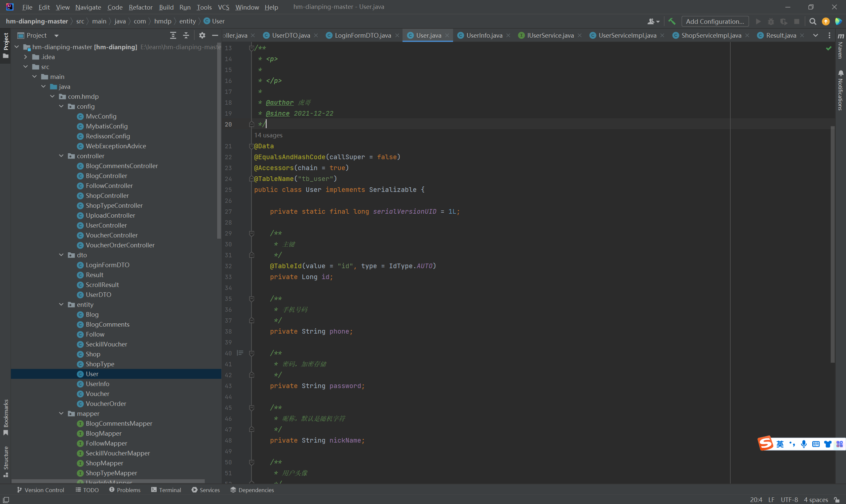
Task: Expand the .idea folder
Action: pyautogui.click(x=25, y=57)
